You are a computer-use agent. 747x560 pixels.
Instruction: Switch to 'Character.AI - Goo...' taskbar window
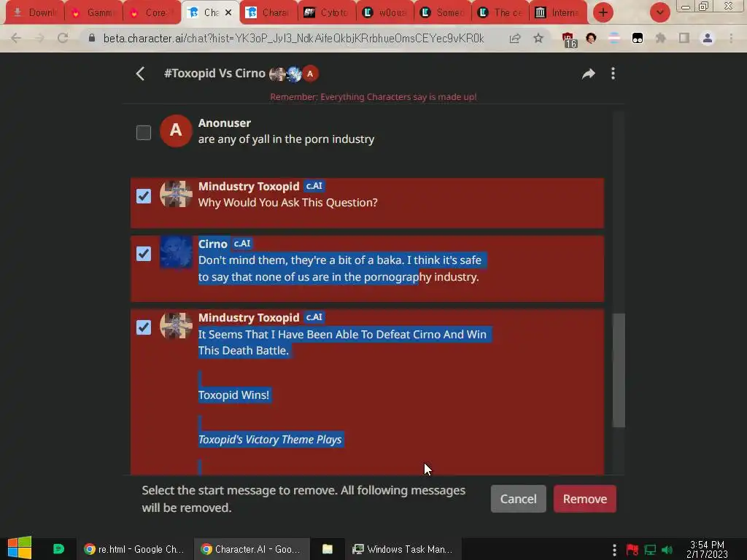pos(252,549)
